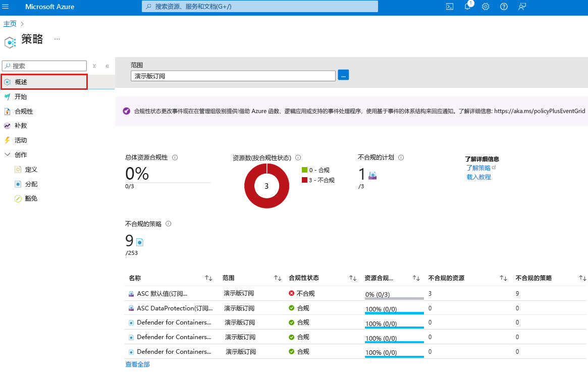The width and height of the screenshot is (588, 376).
Task: Open the Azure portal hamburger menu
Action: (x=6, y=7)
